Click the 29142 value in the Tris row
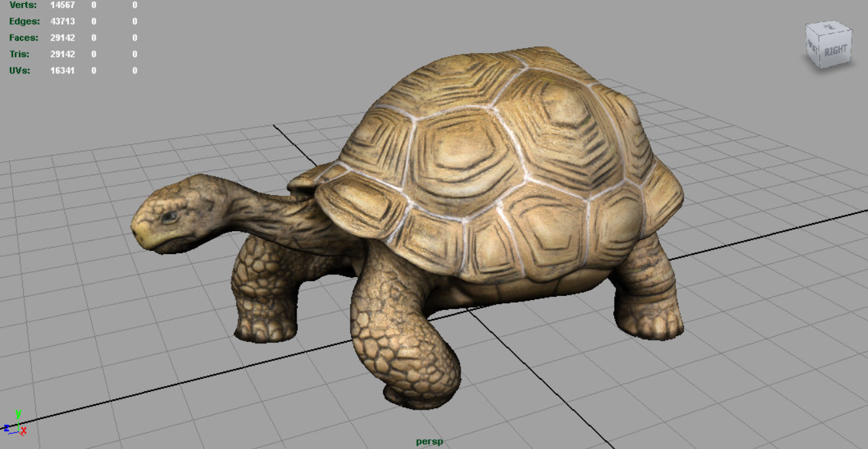 click(62, 54)
